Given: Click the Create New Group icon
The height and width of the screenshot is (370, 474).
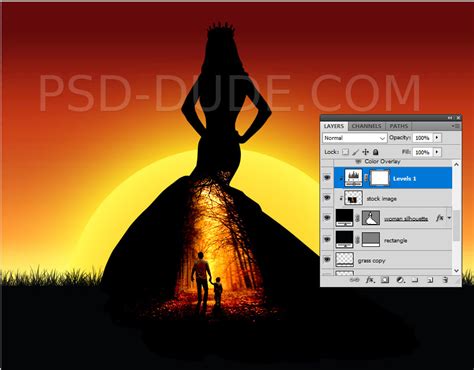Looking at the screenshot, I should (415, 280).
